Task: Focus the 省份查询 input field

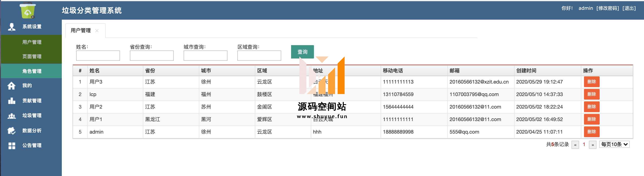Action: (x=152, y=56)
